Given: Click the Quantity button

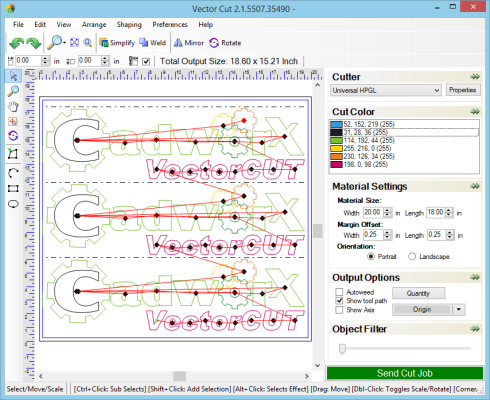Looking at the screenshot, I should pos(418,293).
